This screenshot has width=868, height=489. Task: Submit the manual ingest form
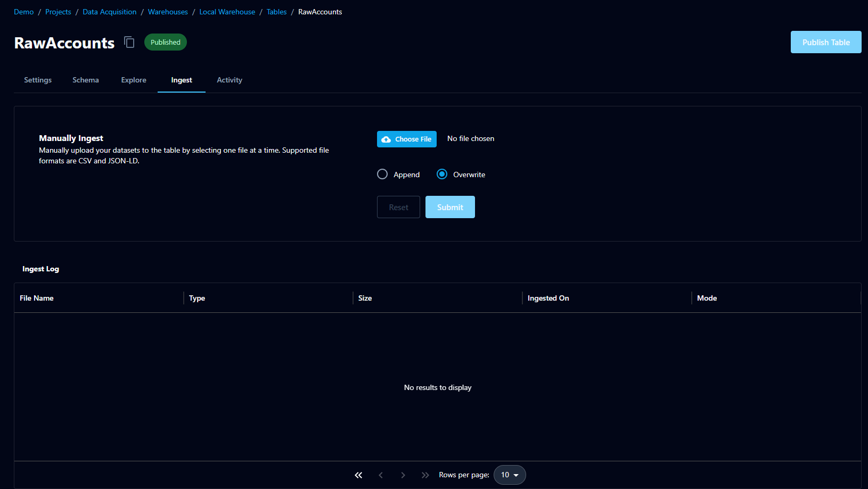pos(450,207)
